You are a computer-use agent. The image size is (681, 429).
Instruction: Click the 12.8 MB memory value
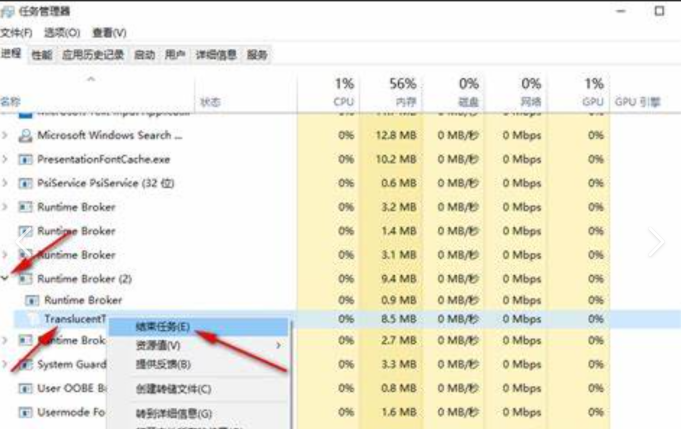tap(396, 135)
